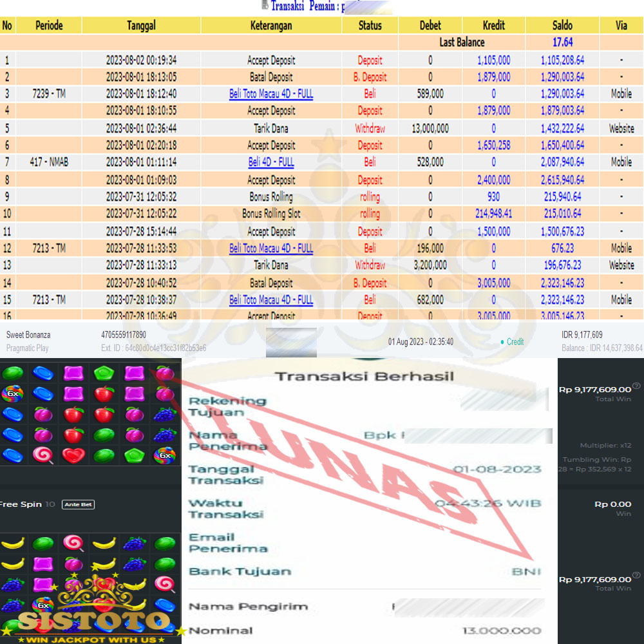Click the blurred thumbnail in the Sweet Bonanza row

pyautogui.click(x=291, y=343)
